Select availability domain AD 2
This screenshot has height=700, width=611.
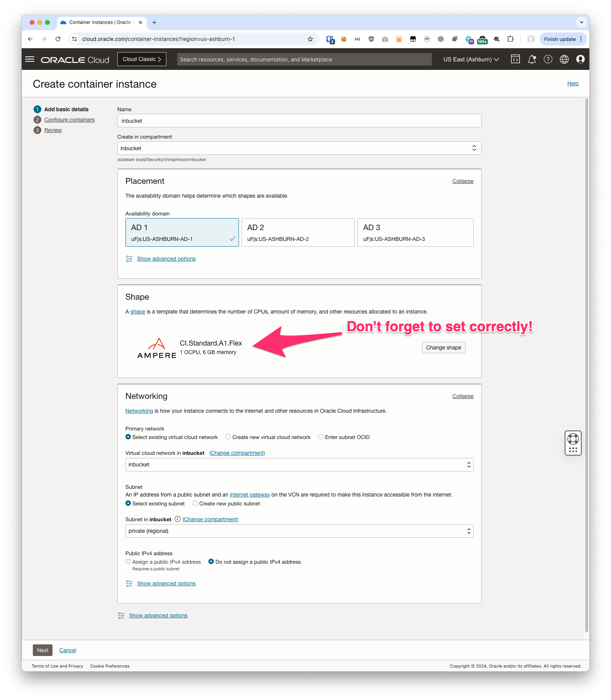pyautogui.click(x=298, y=232)
